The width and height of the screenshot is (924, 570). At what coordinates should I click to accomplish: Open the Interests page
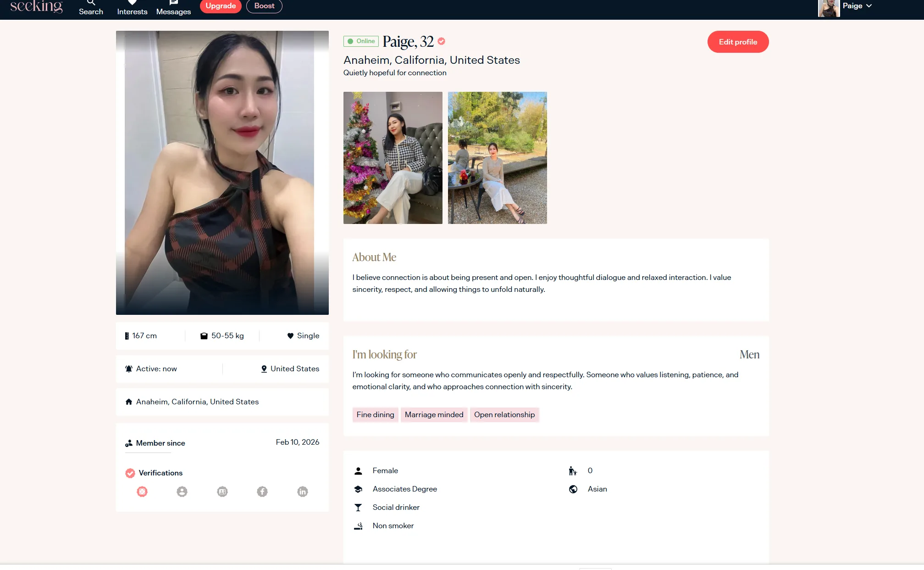click(x=132, y=8)
